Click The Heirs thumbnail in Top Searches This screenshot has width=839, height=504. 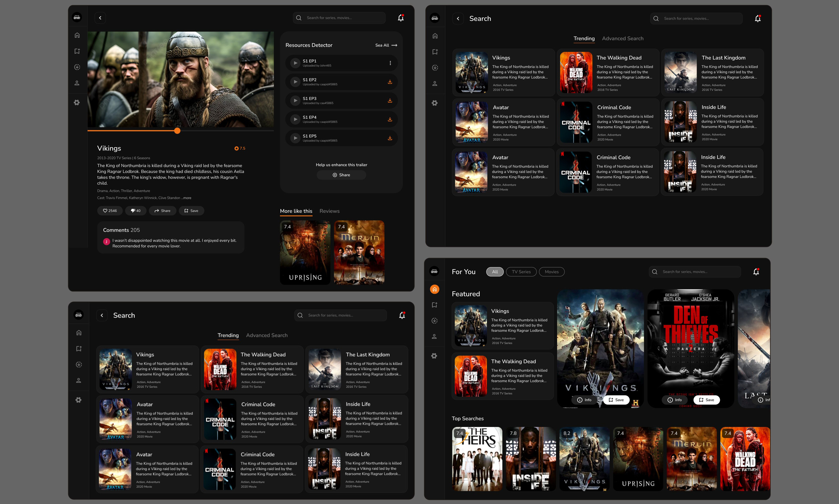tap(477, 459)
